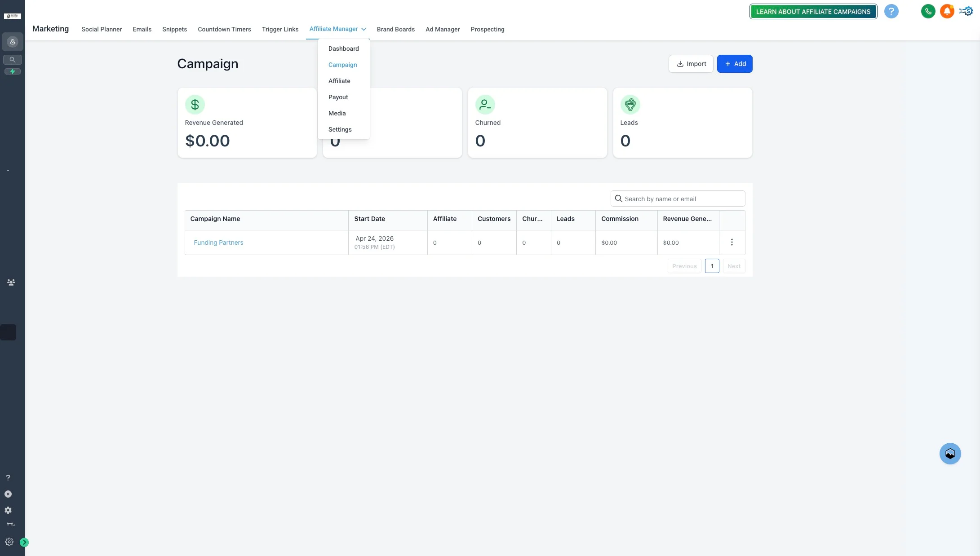
Task: Switch to the Emails tab
Action: 142,29
